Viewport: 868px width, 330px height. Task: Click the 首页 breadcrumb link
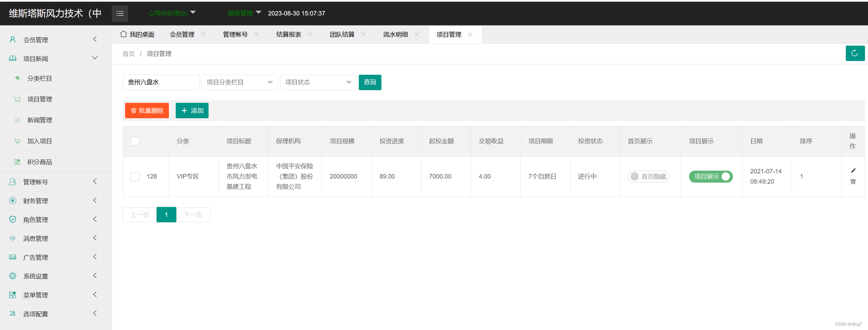(129, 54)
